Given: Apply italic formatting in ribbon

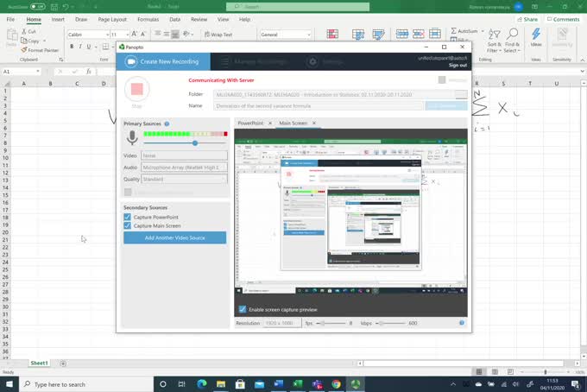Looking at the screenshot, I should point(80,47).
